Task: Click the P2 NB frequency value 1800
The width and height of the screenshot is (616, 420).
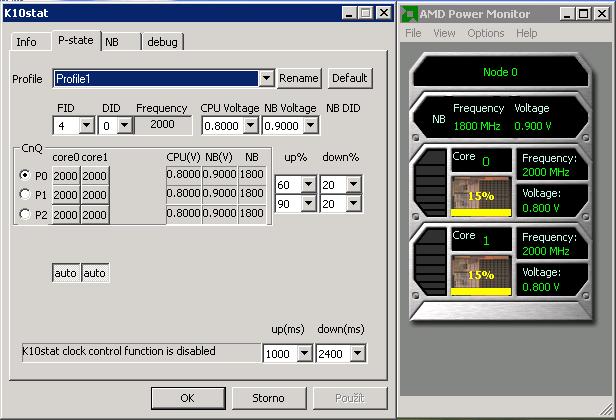Action: coord(251,213)
